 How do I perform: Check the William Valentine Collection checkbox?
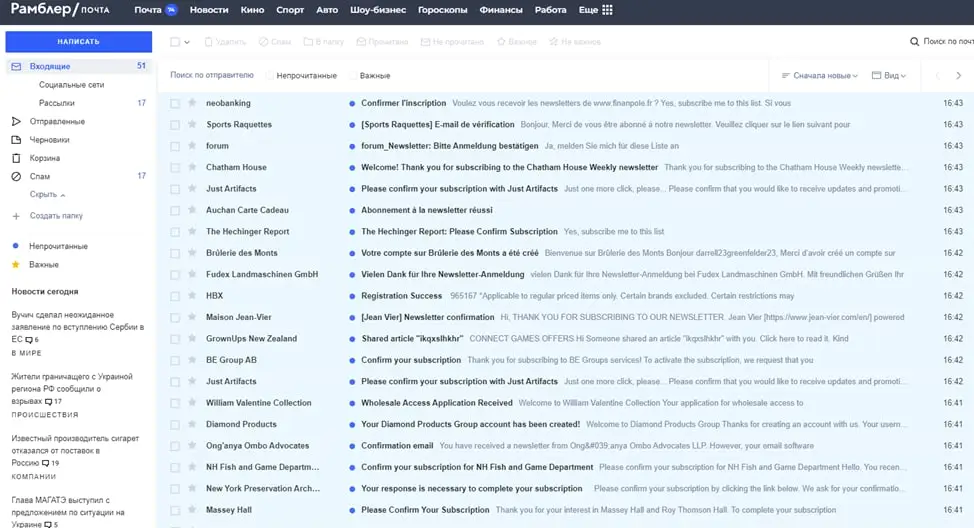click(x=175, y=403)
